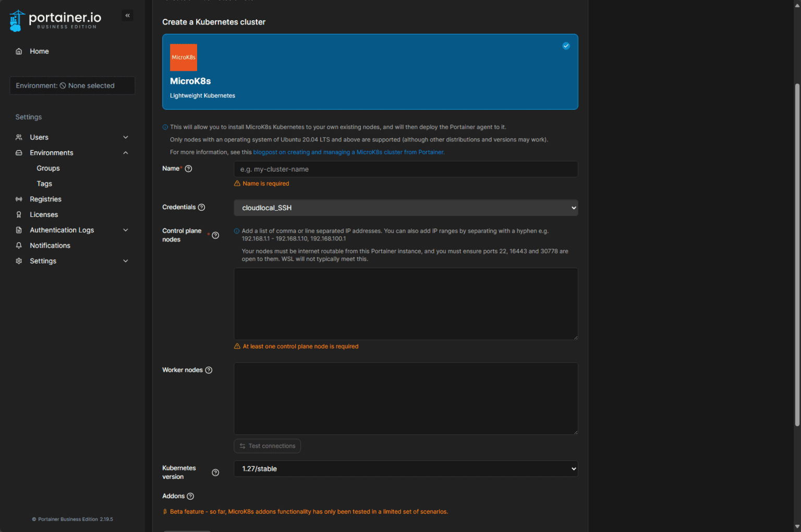The width and height of the screenshot is (801, 532).
Task: Click the Portainer.io logo
Action: tap(55, 21)
